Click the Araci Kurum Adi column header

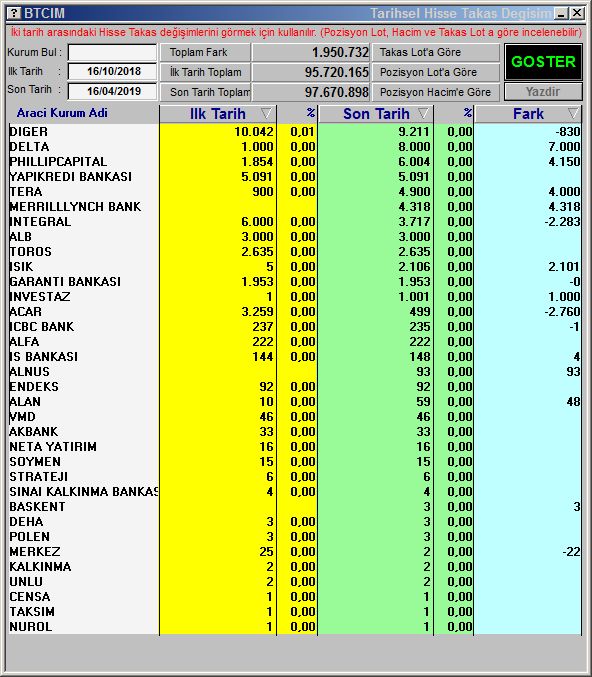pos(62,113)
